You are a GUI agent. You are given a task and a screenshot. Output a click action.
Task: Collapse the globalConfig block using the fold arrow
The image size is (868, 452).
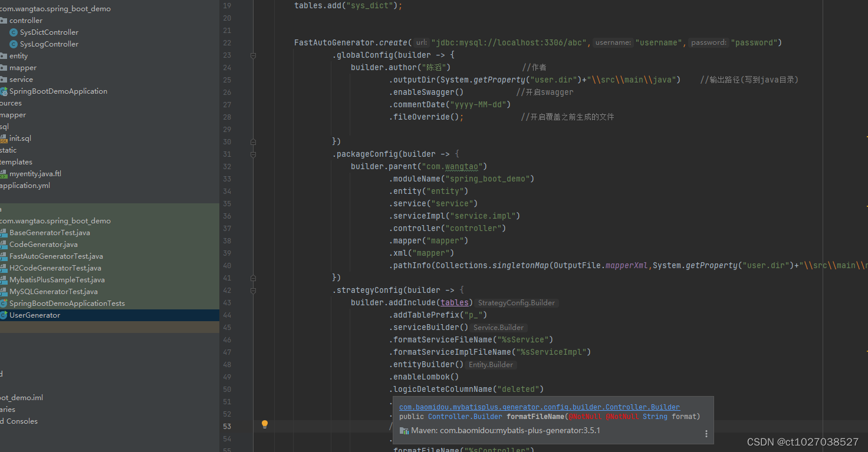tap(254, 55)
